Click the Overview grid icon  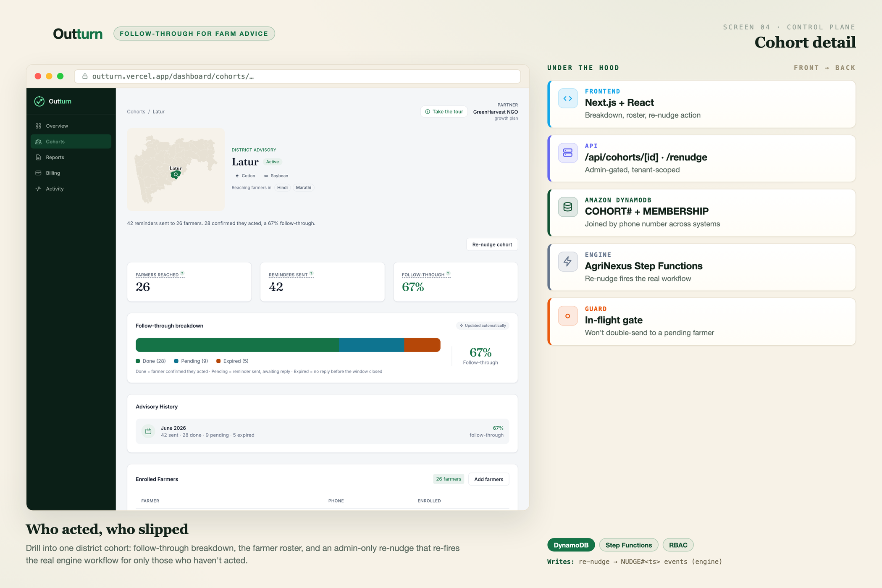(x=38, y=126)
